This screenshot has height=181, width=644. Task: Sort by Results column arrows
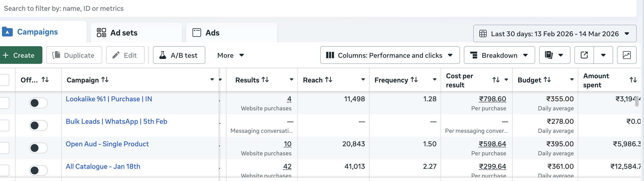pos(265,80)
